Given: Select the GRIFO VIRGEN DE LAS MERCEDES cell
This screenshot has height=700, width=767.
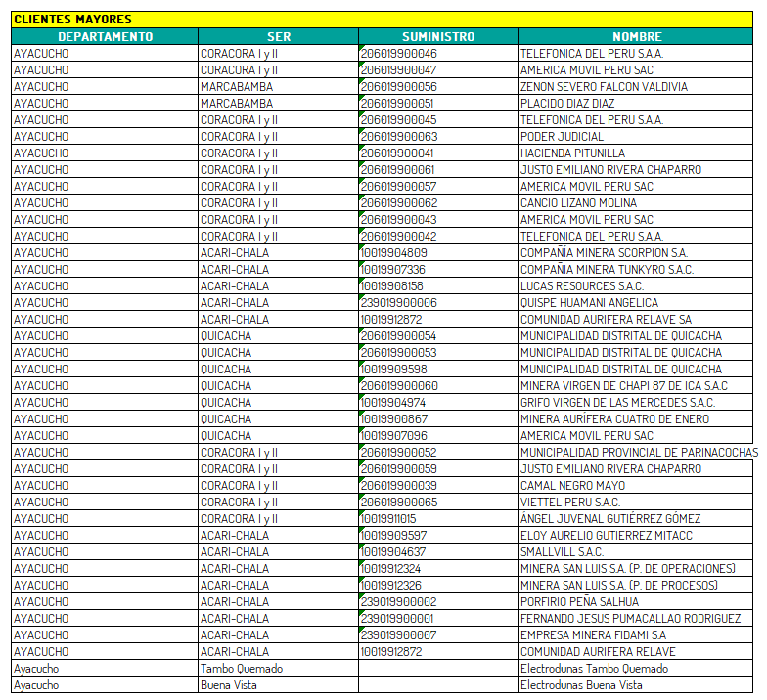Looking at the screenshot, I should [x=617, y=402].
